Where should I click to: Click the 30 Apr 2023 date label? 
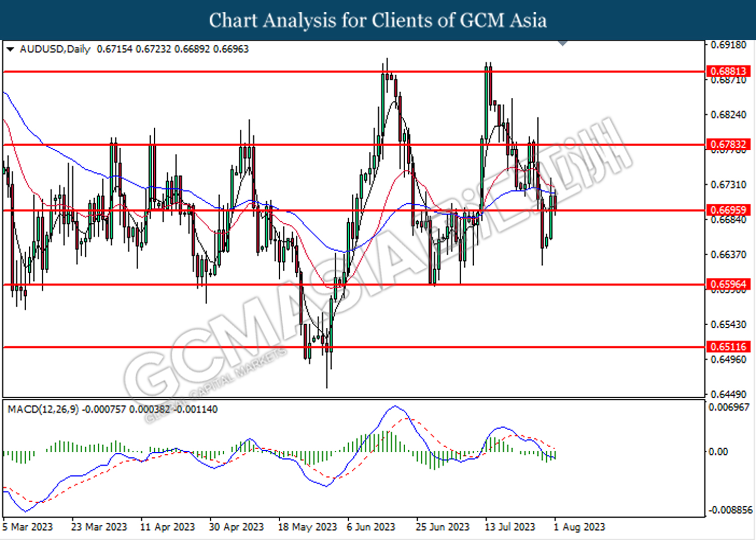(x=236, y=527)
